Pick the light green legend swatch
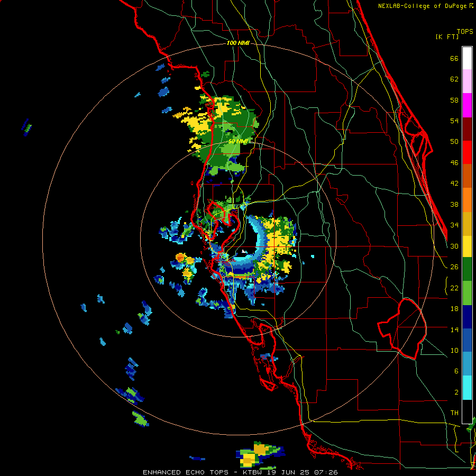Viewport: 476px width, 476px height. 467,292
